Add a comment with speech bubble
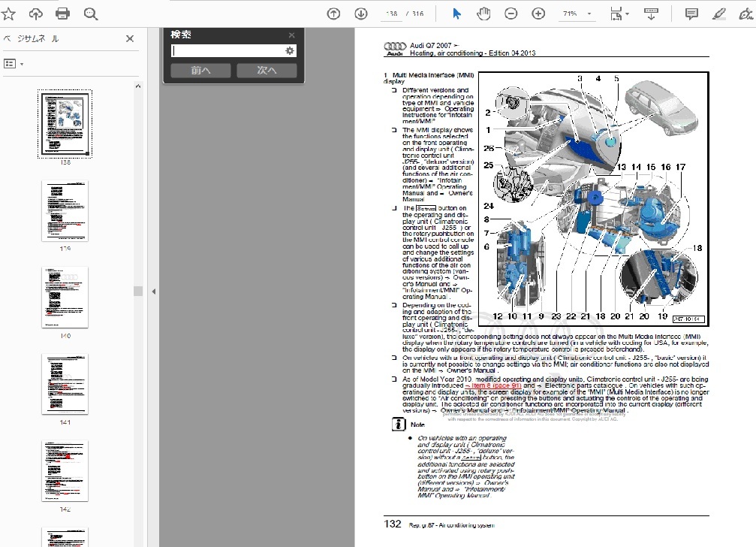 [691, 14]
